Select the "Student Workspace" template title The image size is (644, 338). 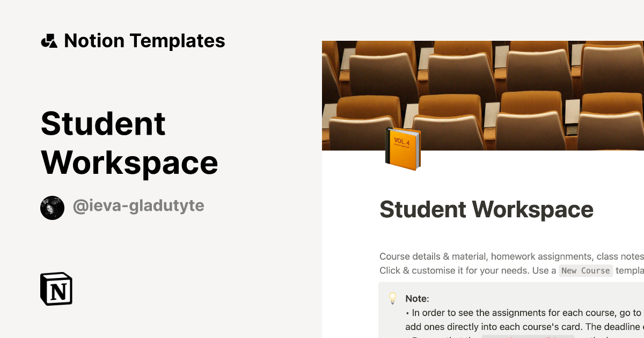coord(129,143)
